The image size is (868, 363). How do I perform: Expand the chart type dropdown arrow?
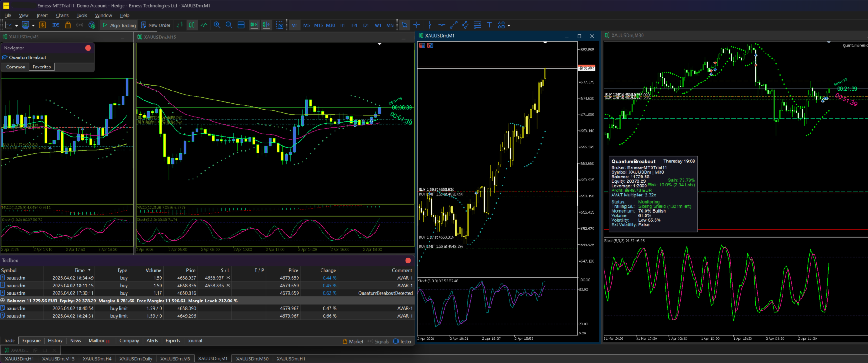pos(17,26)
